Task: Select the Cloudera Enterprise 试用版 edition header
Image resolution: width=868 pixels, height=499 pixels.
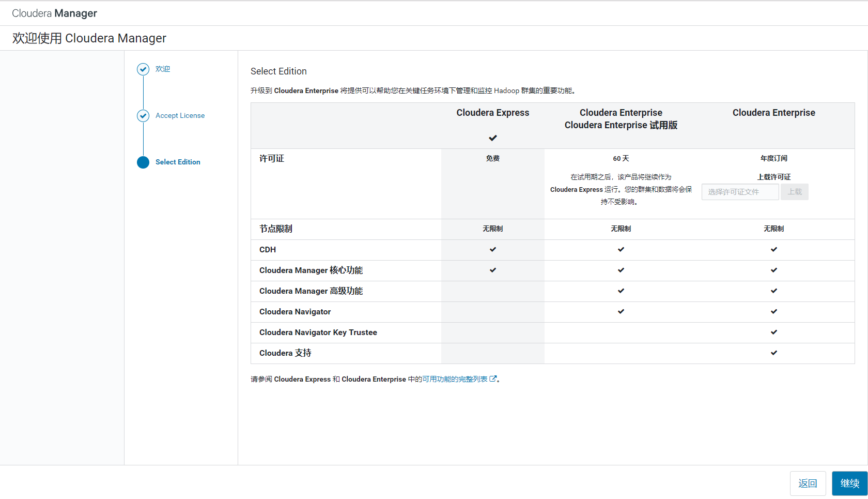Action: tap(621, 119)
